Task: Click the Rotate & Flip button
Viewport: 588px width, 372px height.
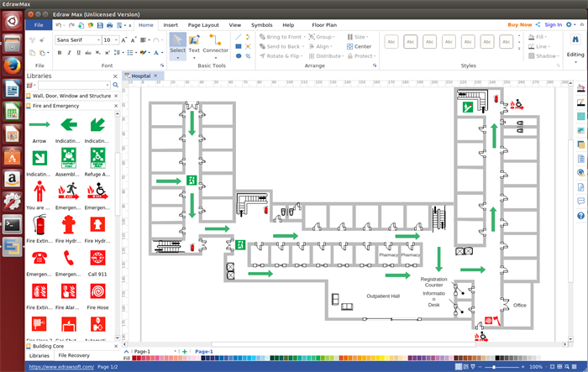Action: [x=282, y=56]
